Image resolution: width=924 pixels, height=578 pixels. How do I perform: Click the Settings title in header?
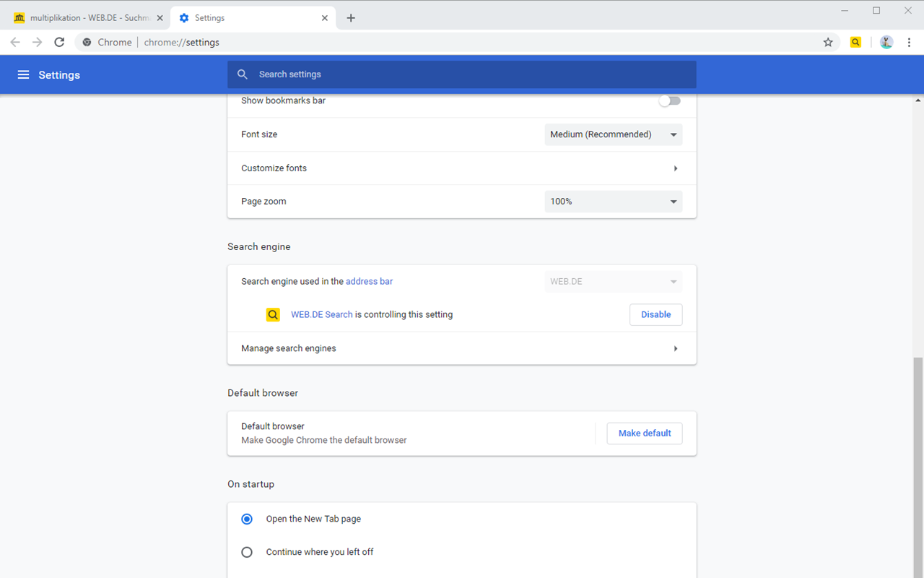tap(59, 75)
